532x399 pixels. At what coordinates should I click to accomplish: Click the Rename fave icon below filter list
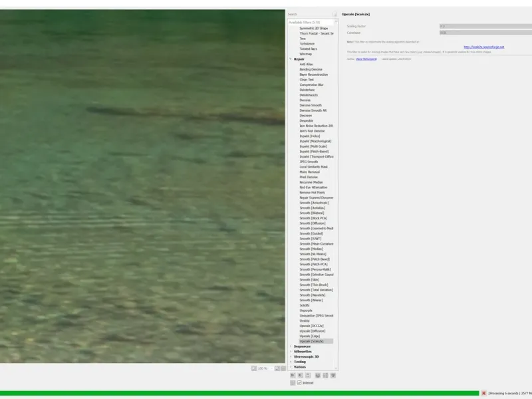click(x=308, y=375)
